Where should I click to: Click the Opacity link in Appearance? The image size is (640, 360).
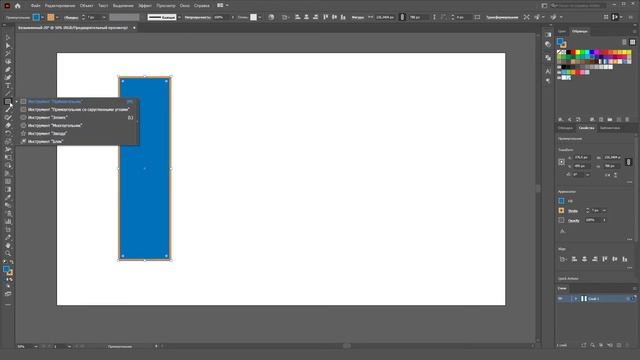573,220
